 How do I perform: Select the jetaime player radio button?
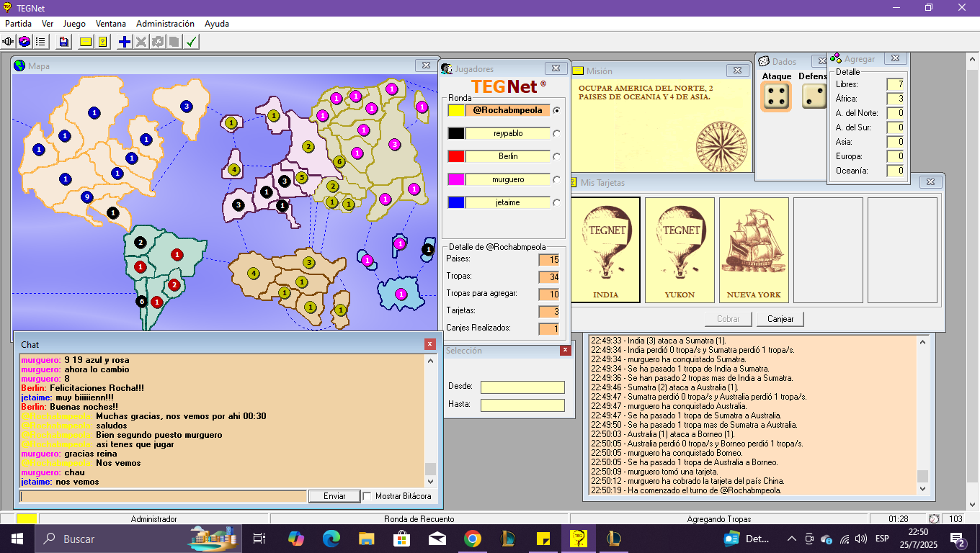556,202
